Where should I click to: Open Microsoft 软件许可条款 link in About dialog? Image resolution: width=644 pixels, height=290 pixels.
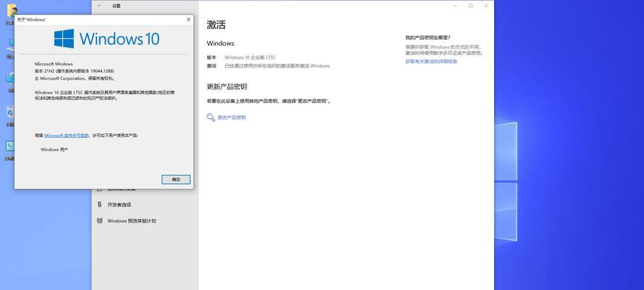coord(67,135)
